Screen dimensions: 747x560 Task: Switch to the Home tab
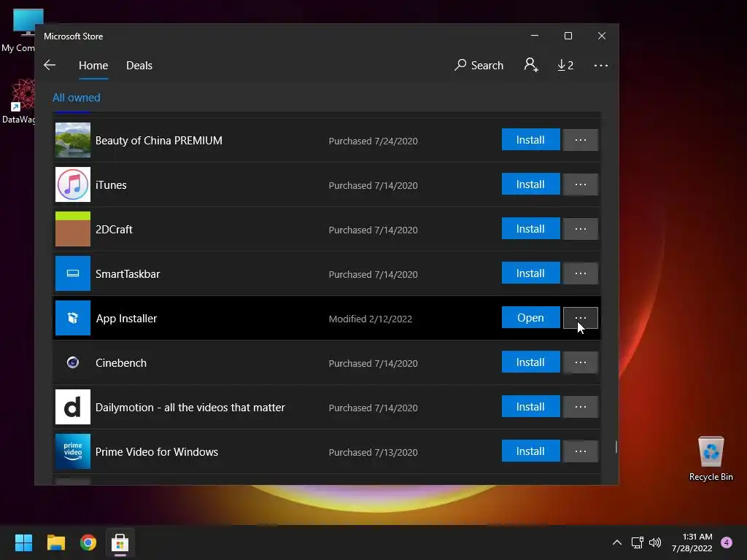[93, 65]
